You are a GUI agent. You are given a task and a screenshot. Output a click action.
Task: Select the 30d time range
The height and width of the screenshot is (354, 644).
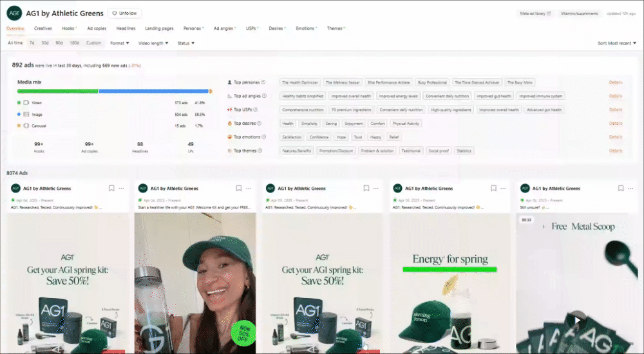45,42
